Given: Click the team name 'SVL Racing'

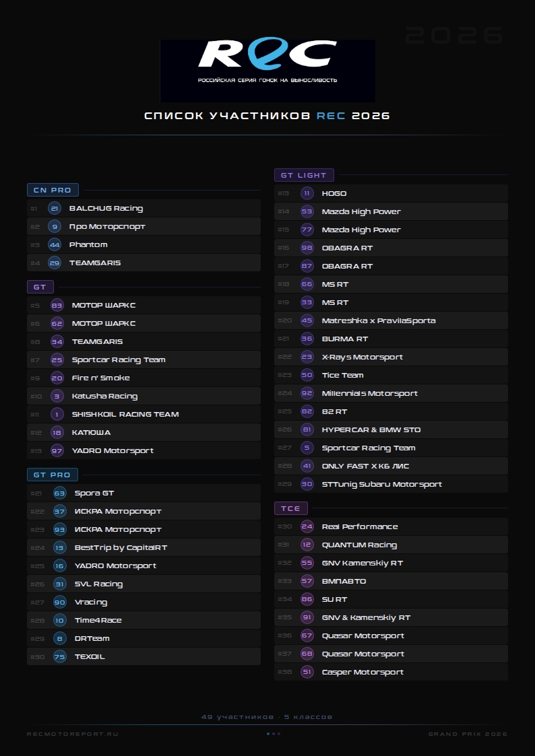Looking at the screenshot, I should [x=99, y=584].
